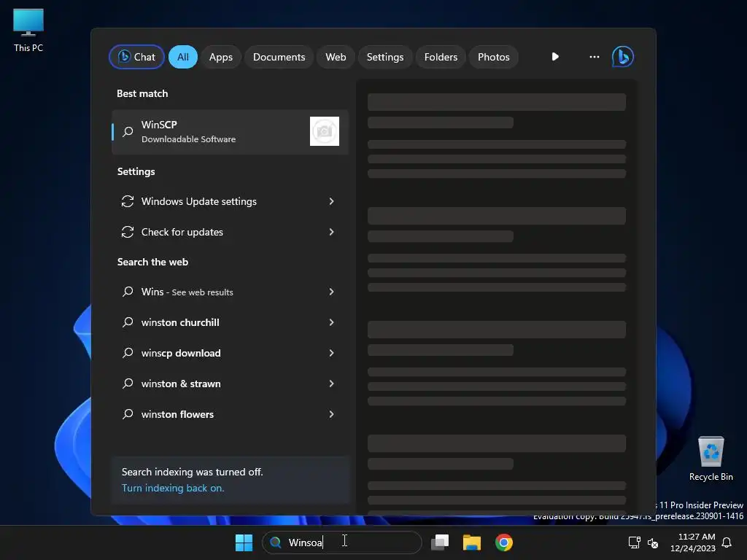The width and height of the screenshot is (747, 560).
Task: Expand the Windows Update settings chevron
Action: pos(332,201)
